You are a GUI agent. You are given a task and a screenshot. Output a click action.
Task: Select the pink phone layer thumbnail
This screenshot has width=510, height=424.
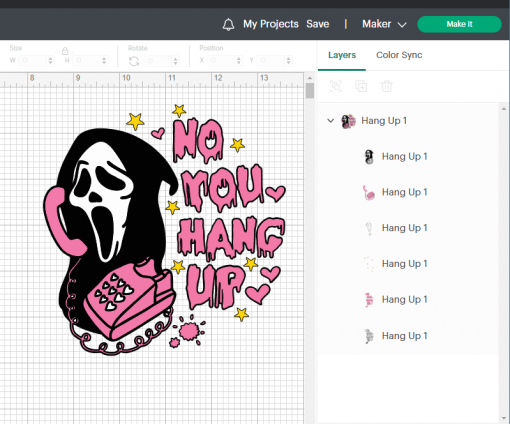coord(369,192)
